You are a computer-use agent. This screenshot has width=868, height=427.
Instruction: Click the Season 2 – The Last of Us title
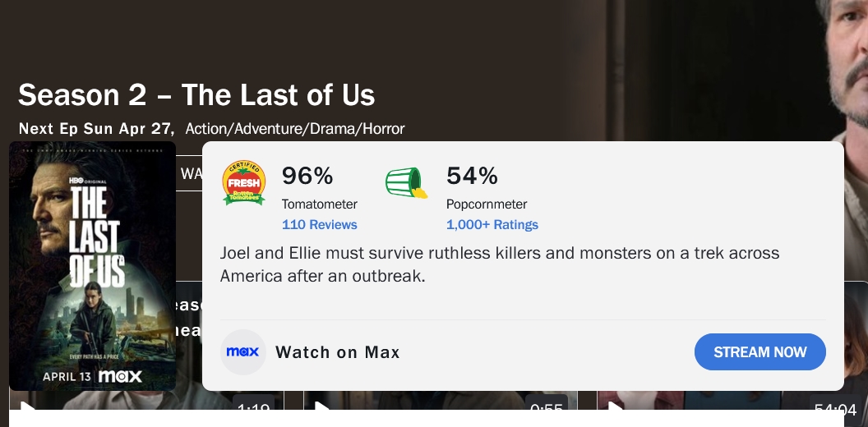click(x=196, y=95)
